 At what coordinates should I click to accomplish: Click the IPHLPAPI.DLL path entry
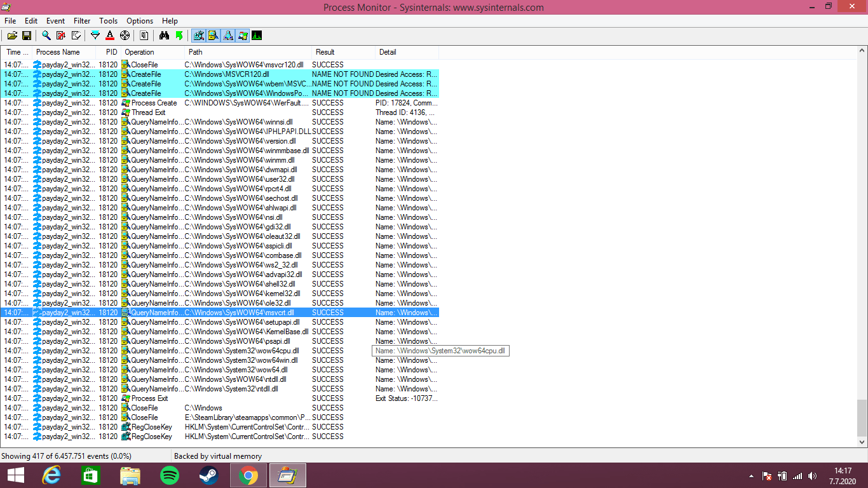pos(248,132)
